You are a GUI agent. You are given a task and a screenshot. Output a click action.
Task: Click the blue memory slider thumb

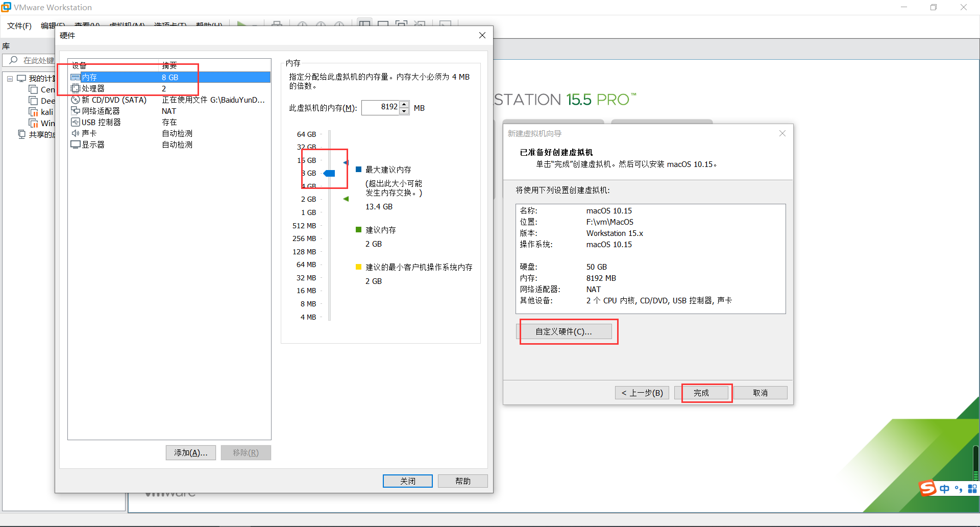click(329, 173)
